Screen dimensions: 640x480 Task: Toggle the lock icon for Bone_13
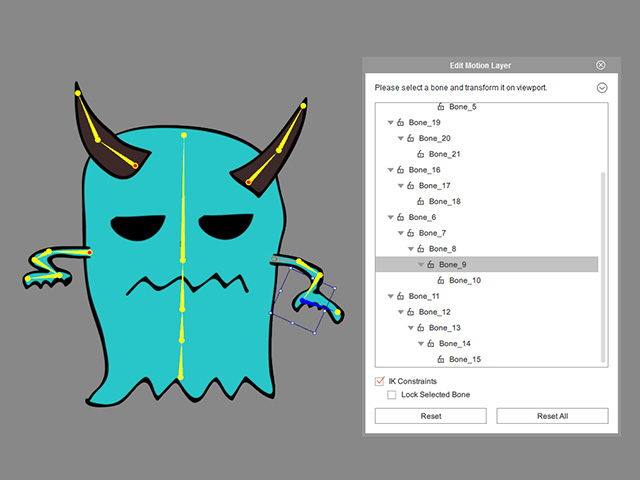(421, 328)
